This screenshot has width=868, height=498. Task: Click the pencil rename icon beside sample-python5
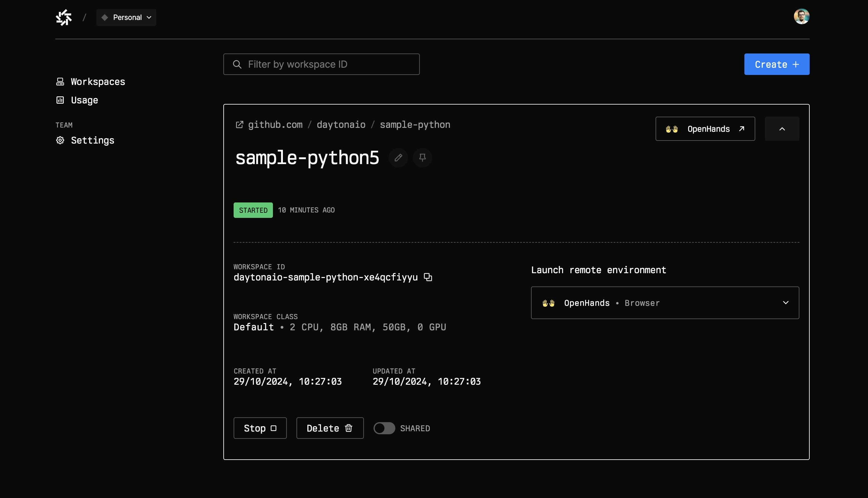tap(398, 158)
